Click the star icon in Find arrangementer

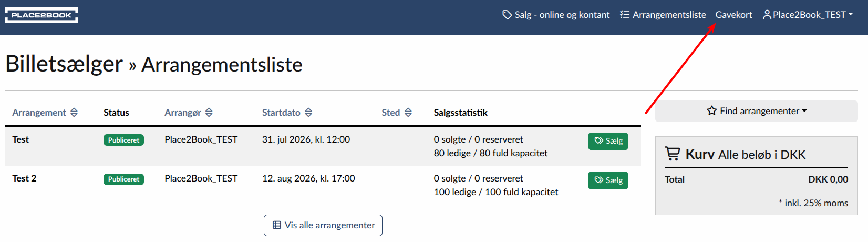(x=712, y=111)
